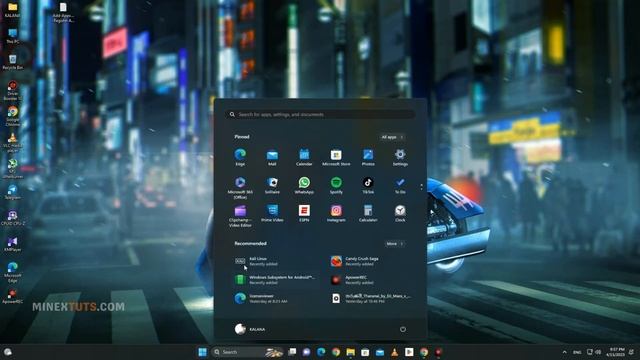
Task: Open Clipchamp Video Editor pinned app
Action: pos(240,216)
